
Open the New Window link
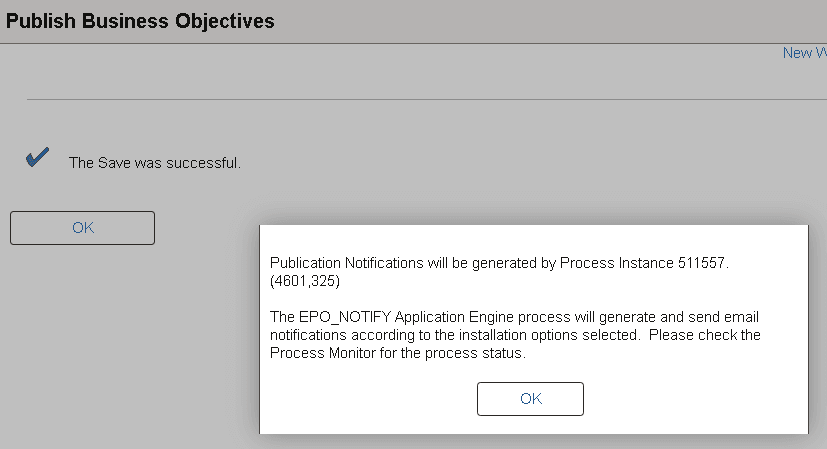(x=804, y=53)
